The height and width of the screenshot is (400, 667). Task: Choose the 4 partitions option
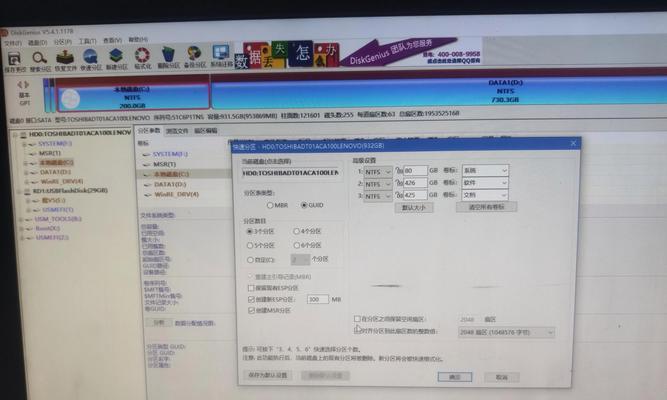click(296, 231)
